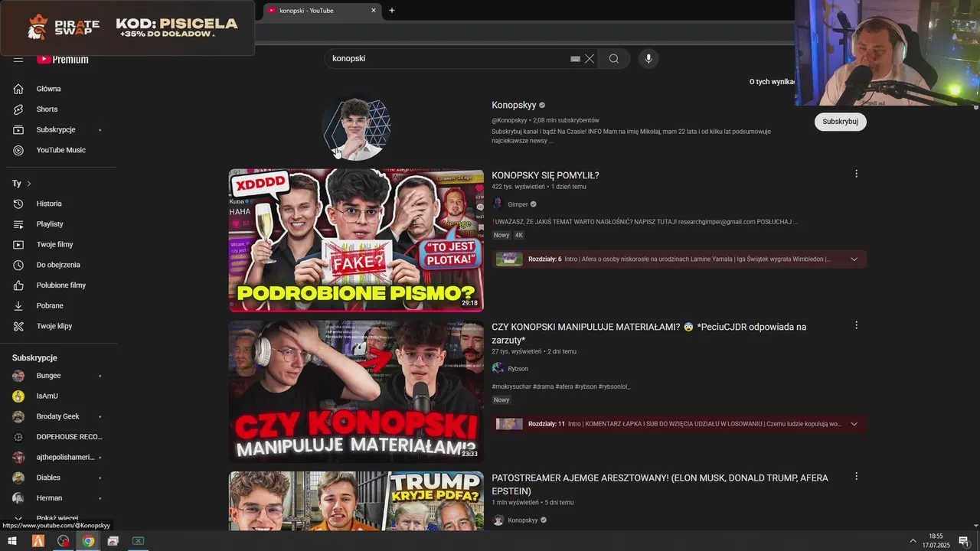This screenshot has height=551, width=980.
Task: Open CZY KONOPSKI MANIPULUJE MATERIAŁAMI title
Action: (x=648, y=334)
